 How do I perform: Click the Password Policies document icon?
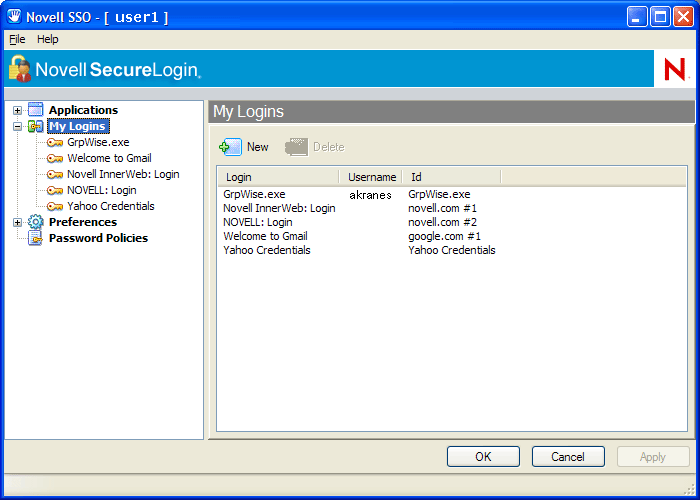(36, 238)
